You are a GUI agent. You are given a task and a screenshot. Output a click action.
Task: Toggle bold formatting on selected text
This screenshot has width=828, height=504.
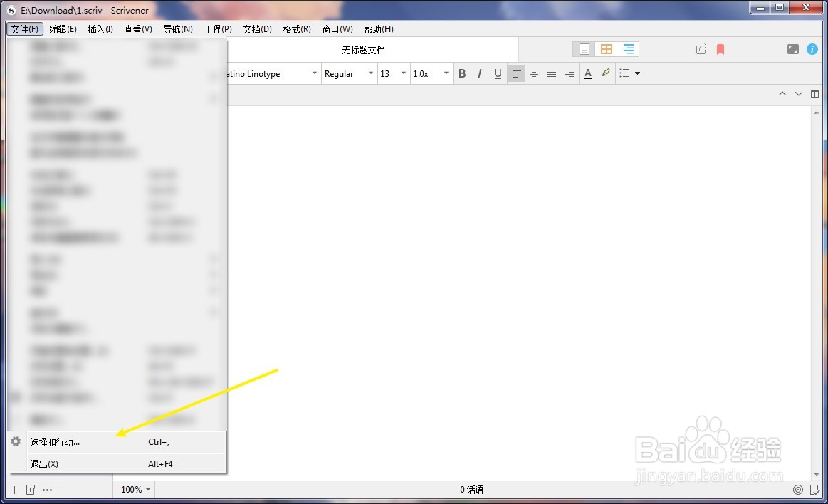tap(462, 73)
